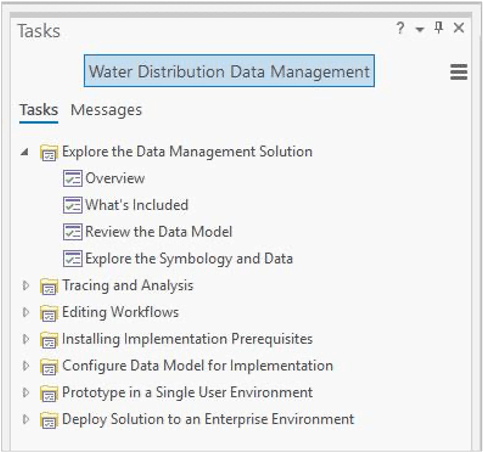Open the What's Included task
The height and width of the screenshot is (452, 483).
pos(137,205)
